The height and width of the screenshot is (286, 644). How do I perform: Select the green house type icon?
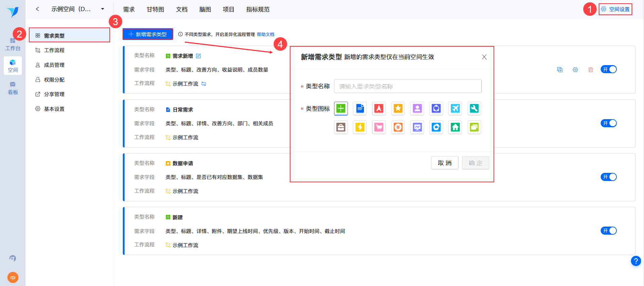455,127
